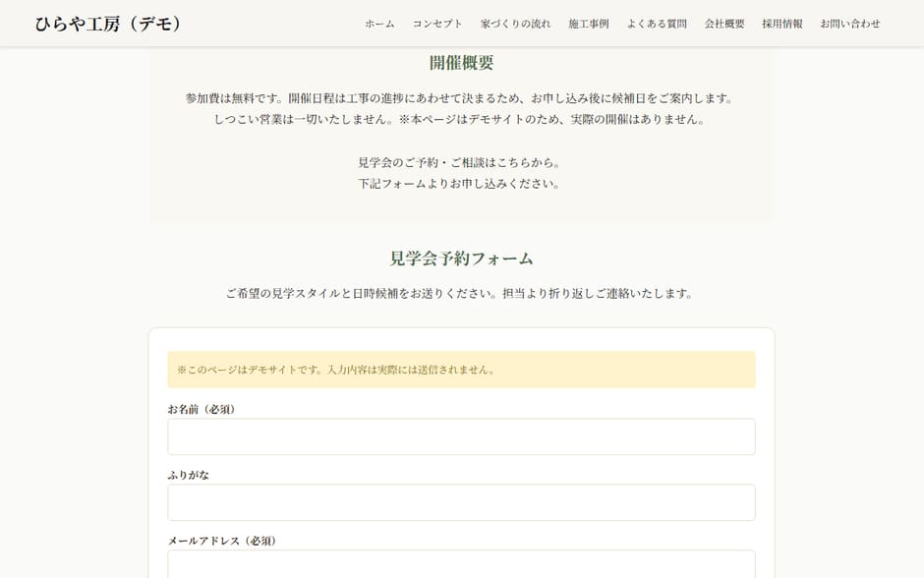Visit the 会社概要 page
The height and width of the screenshot is (578, 924).
coord(724,24)
